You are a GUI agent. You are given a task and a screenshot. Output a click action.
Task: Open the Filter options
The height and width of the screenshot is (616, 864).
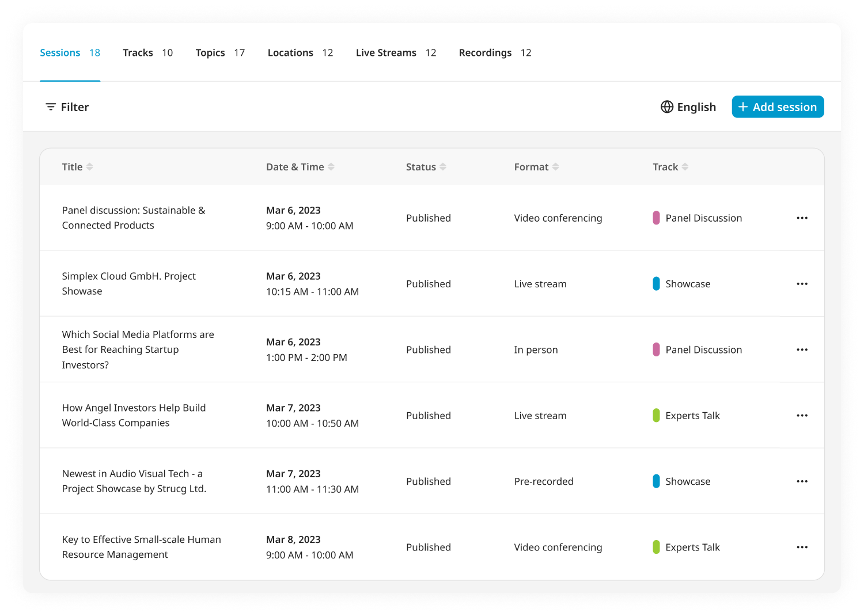(67, 107)
